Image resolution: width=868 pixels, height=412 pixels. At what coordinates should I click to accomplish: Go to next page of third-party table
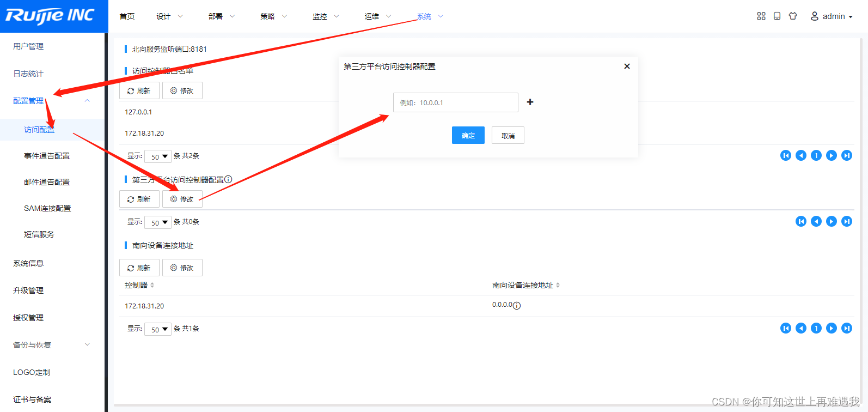pyautogui.click(x=832, y=221)
